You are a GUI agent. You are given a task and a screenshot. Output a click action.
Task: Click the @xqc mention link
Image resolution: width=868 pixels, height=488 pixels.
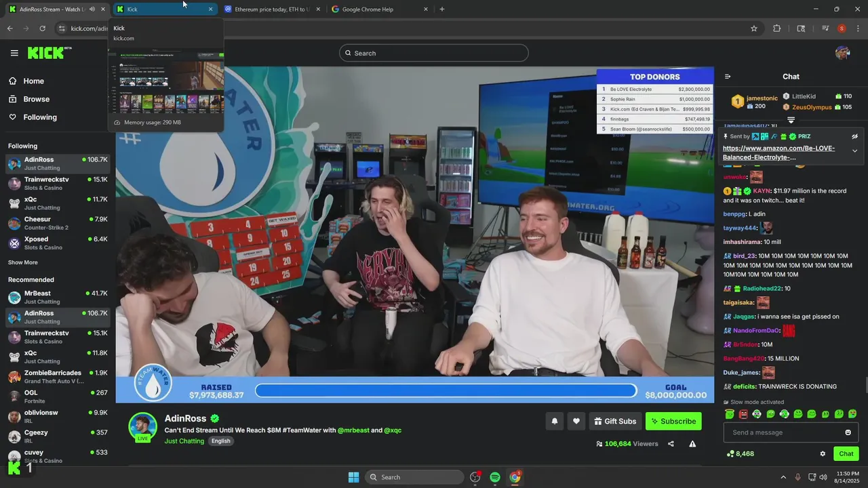pos(393,430)
